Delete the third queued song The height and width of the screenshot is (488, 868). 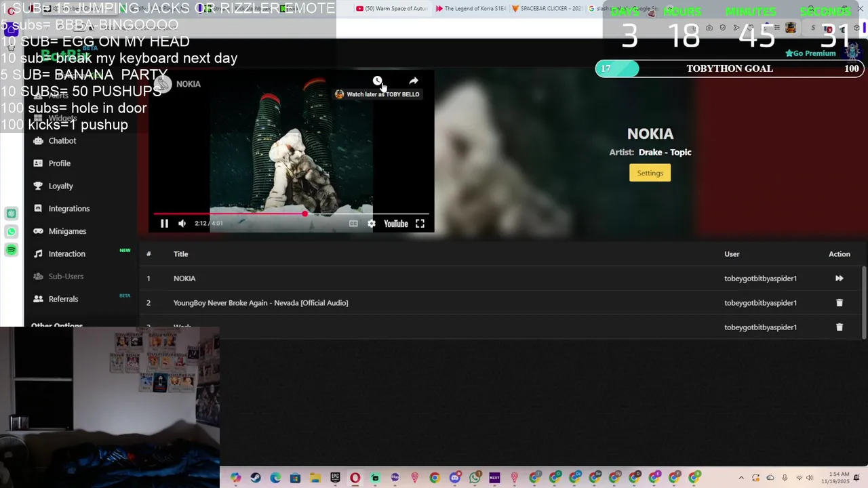(839, 327)
